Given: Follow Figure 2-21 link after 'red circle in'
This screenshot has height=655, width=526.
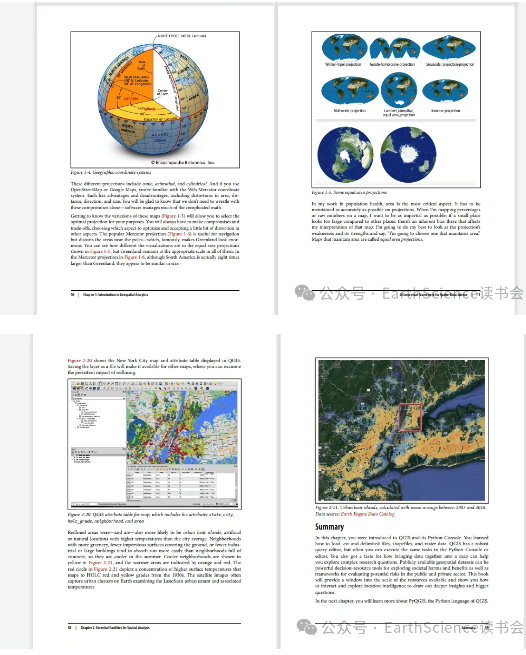Looking at the screenshot, I should tap(106, 569).
